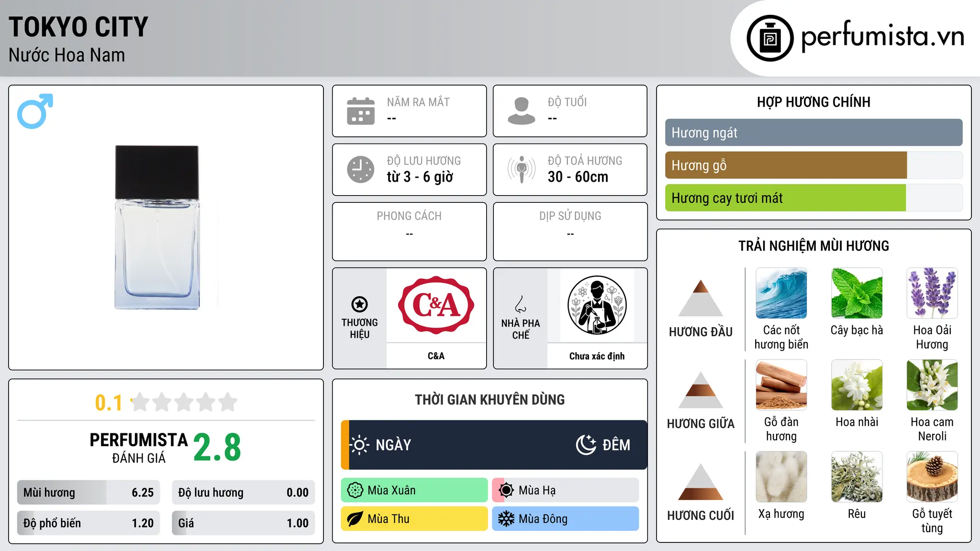Select the cedarwood thumbnail
This screenshot has height=551, width=980.
point(932,477)
